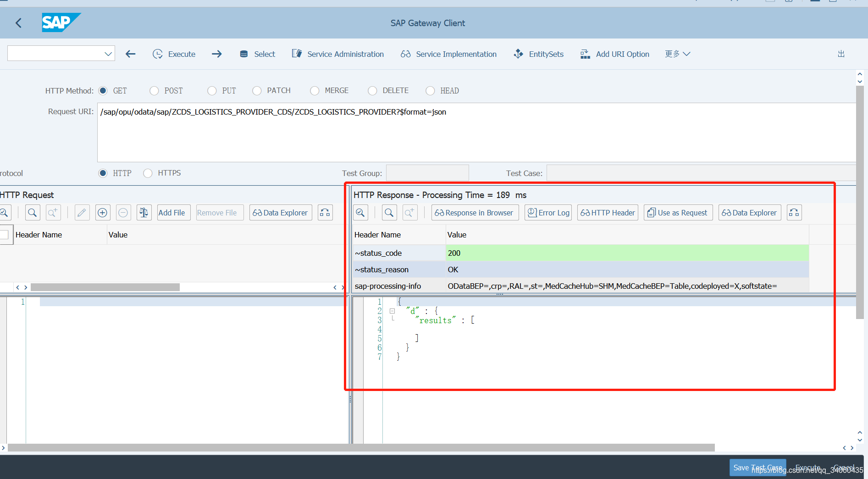
Task: Click the Save Test Case button
Action: [x=757, y=468]
